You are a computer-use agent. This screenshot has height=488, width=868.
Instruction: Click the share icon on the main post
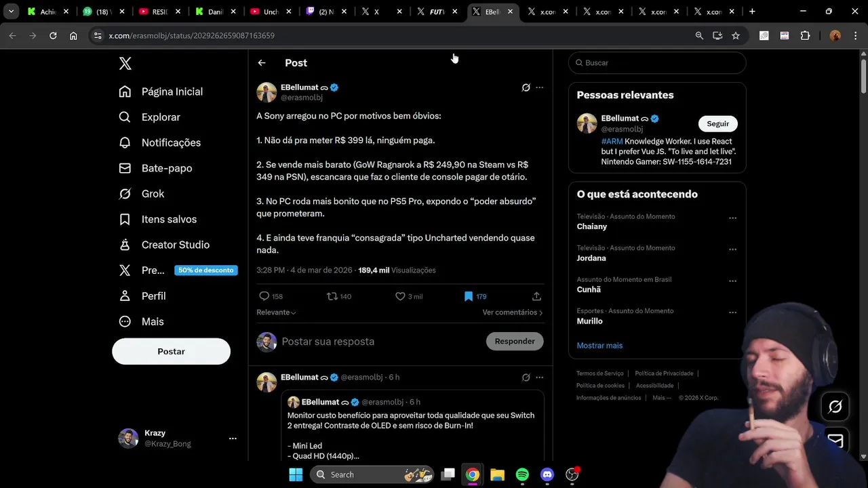tap(536, 296)
